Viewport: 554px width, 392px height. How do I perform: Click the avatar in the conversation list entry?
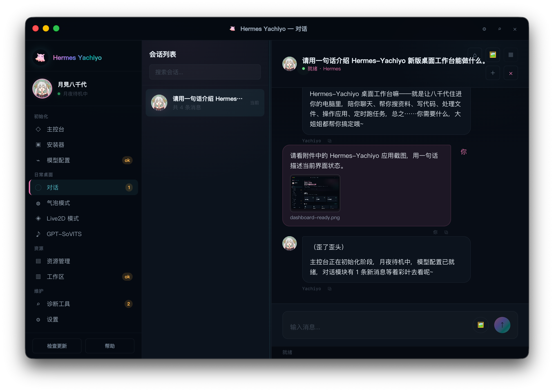click(159, 102)
